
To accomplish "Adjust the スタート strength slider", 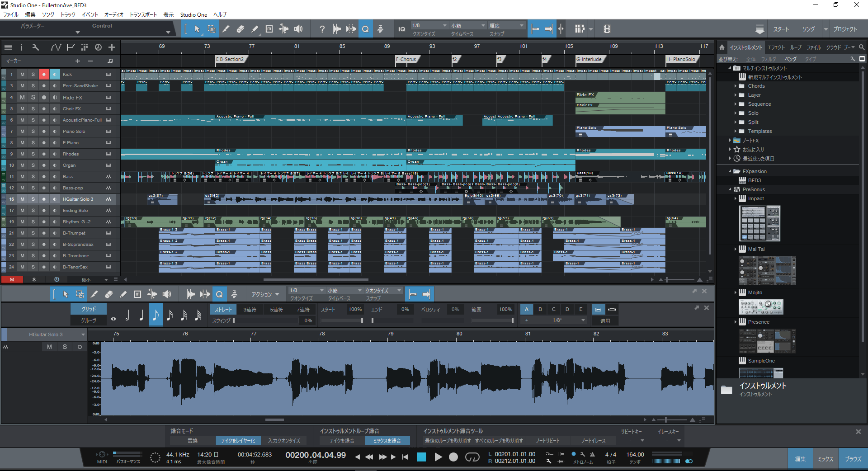I will [342, 320].
